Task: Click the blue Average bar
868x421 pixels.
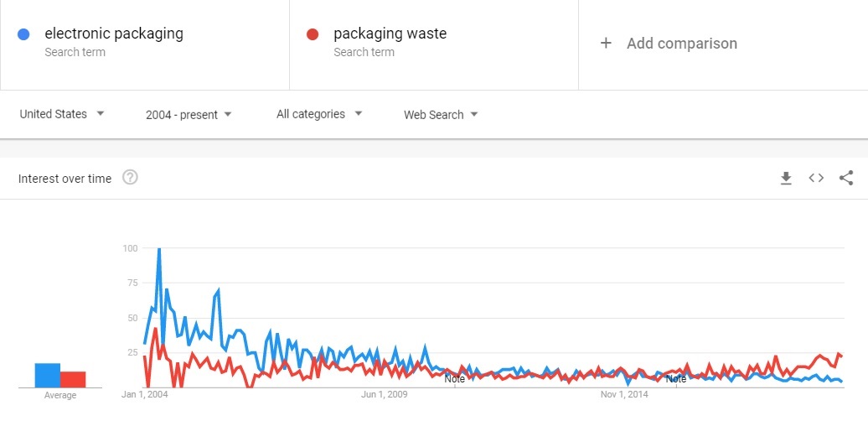Action: pos(47,375)
